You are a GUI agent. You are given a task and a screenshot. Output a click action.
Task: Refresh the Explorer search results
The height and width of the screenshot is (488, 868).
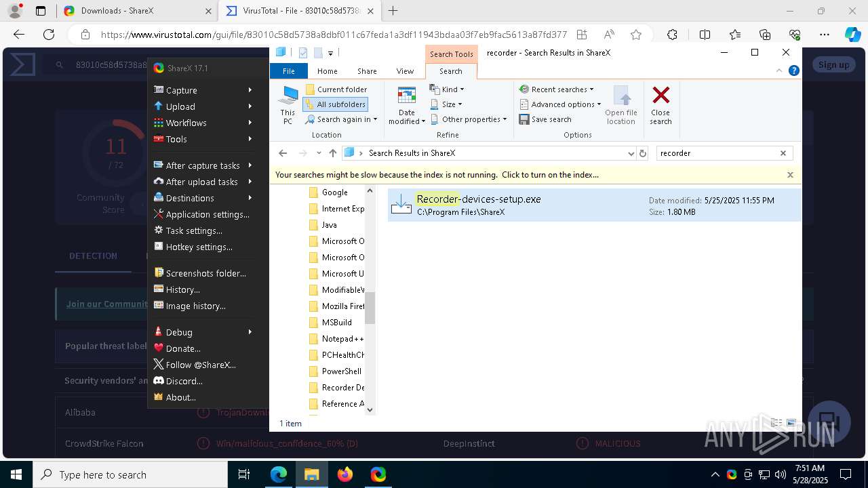[643, 153]
